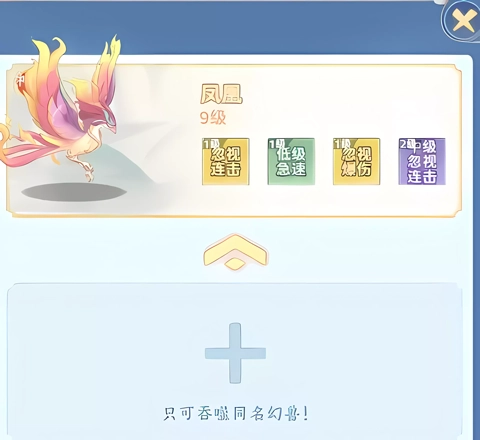This screenshot has height=440, width=480.
Task: Tap the grey oval shadow beneath the phoenix
Action: tap(74, 192)
